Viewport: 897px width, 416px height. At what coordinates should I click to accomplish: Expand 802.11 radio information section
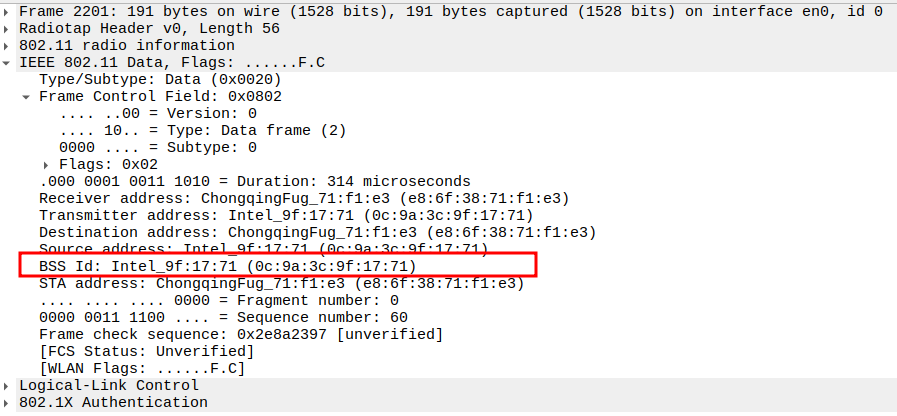point(9,46)
